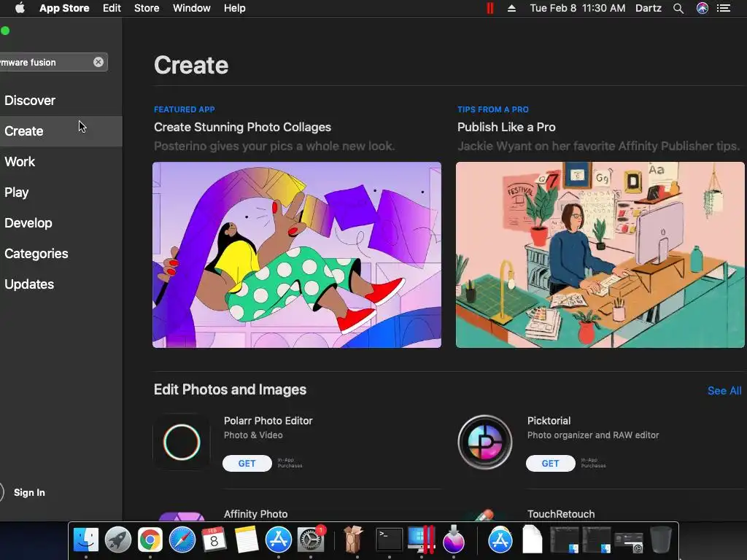Image resolution: width=747 pixels, height=560 pixels.
Task: Open the Affinity Photo listing
Action: point(256,514)
